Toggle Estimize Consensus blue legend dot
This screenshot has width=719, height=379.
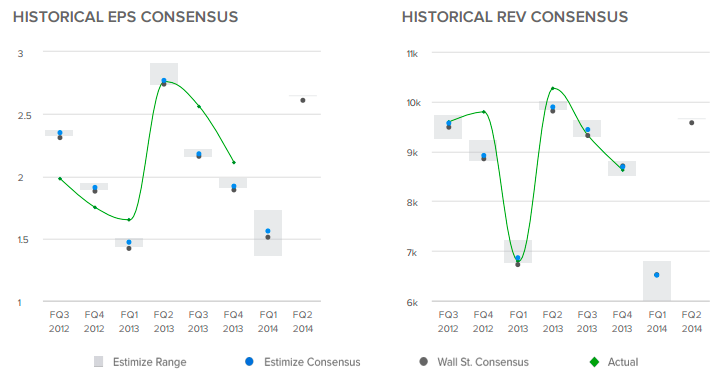(x=249, y=362)
